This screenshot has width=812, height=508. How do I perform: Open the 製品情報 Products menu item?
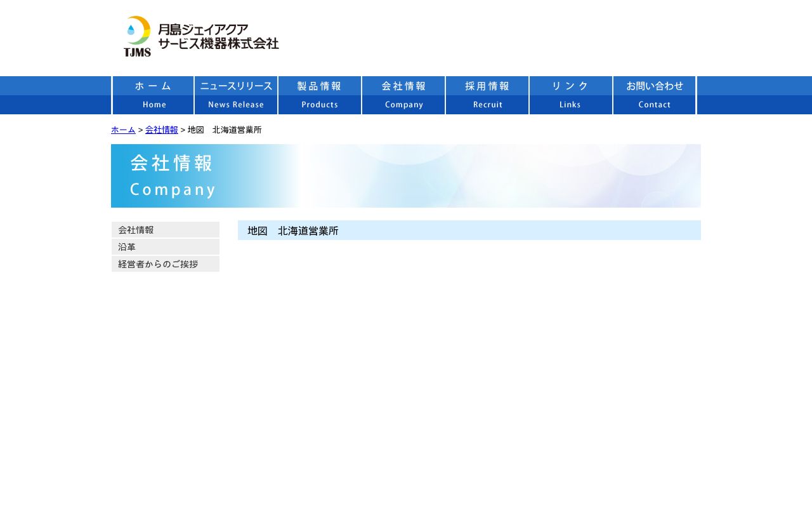[320, 95]
